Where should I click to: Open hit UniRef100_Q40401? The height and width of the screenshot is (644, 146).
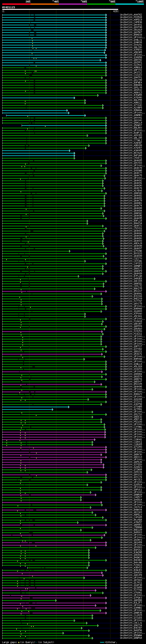pos(131,25)
